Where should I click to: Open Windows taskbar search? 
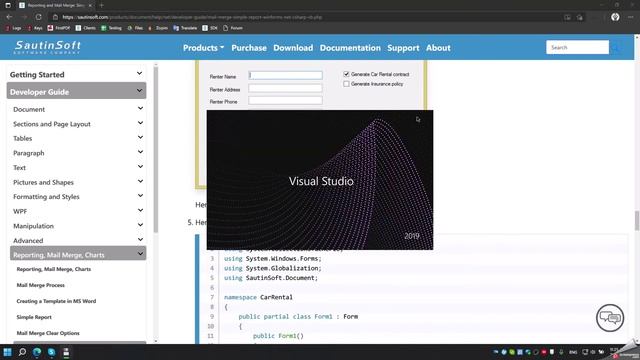22,352
